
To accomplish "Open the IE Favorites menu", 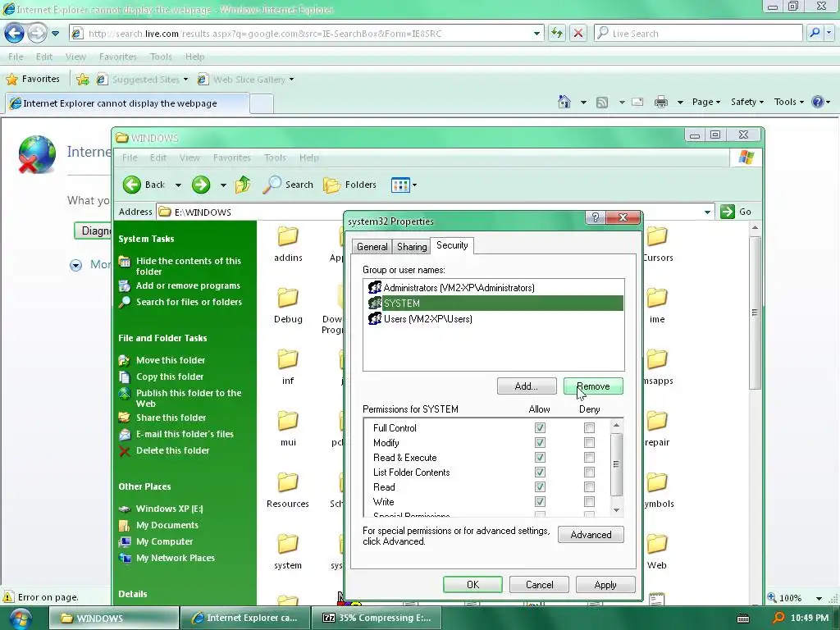I will pos(118,57).
